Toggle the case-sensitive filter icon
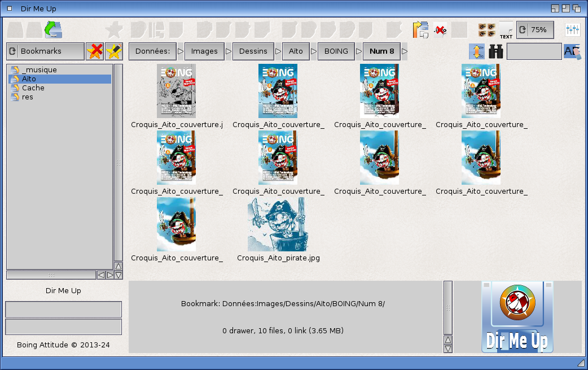The height and width of the screenshot is (370, 588). click(572, 51)
